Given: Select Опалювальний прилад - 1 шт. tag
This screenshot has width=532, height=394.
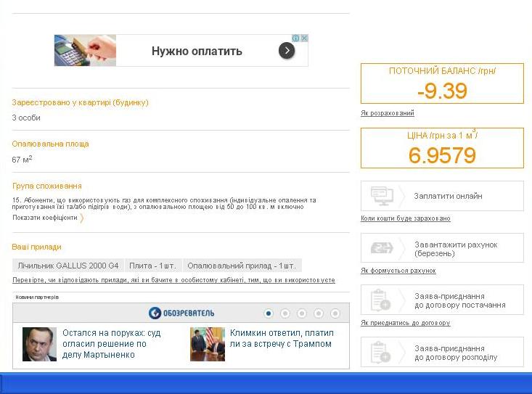Looking at the screenshot, I should 242,266.
